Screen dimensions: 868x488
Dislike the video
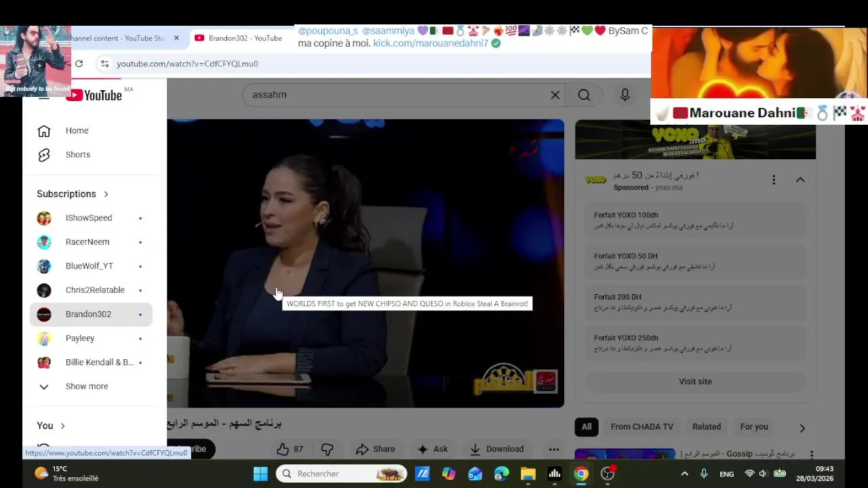click(328, 449)
